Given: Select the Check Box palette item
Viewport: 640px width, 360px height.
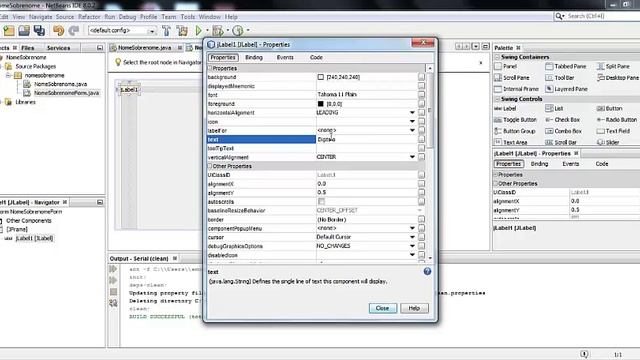Looking at the screenshot, I should (562, 120).
